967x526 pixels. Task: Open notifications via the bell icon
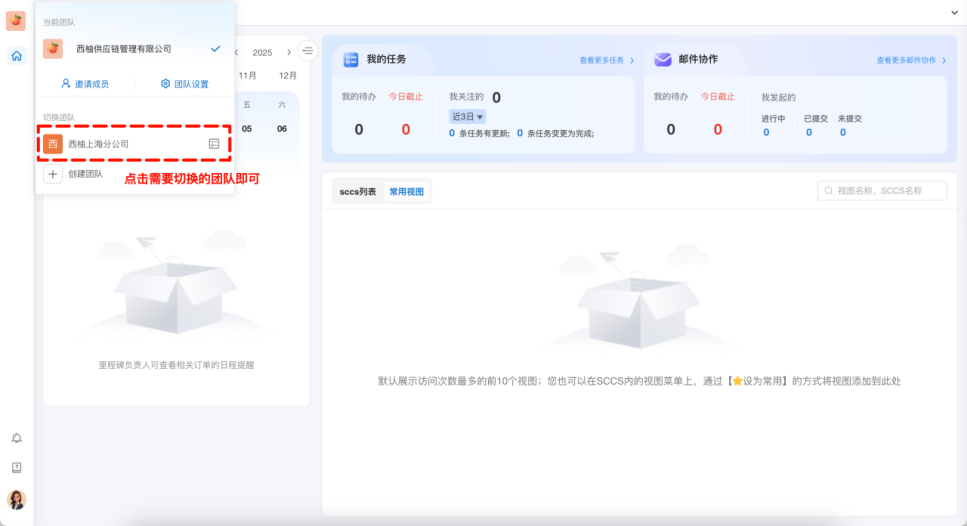point(16,438)
